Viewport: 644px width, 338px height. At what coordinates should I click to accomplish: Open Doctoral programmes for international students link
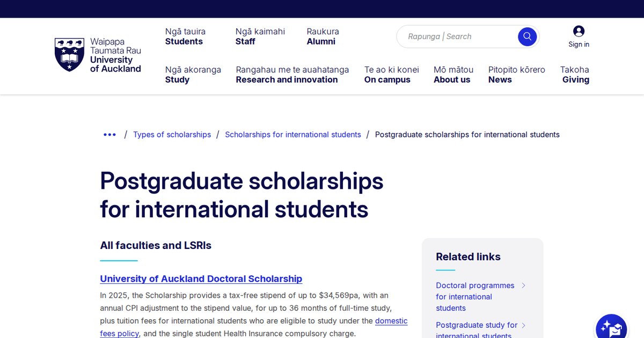(x=475, y=297)
